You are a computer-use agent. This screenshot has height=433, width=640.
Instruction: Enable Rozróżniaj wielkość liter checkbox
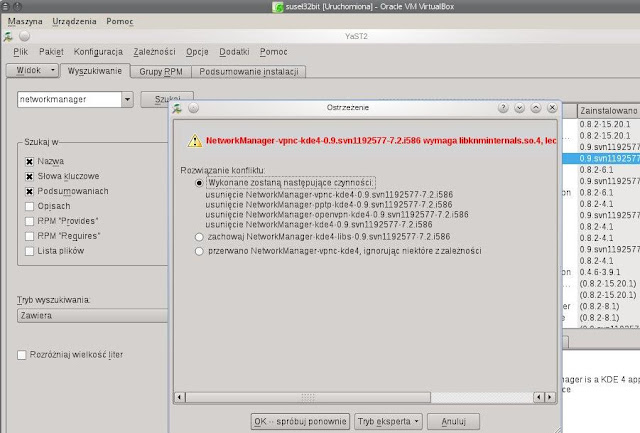point(22,355)
